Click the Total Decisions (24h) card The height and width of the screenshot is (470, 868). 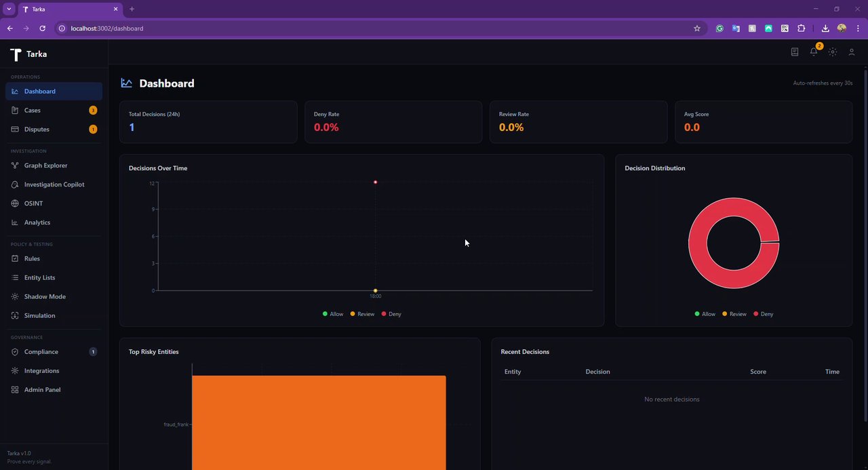click(x=208, y=122)
